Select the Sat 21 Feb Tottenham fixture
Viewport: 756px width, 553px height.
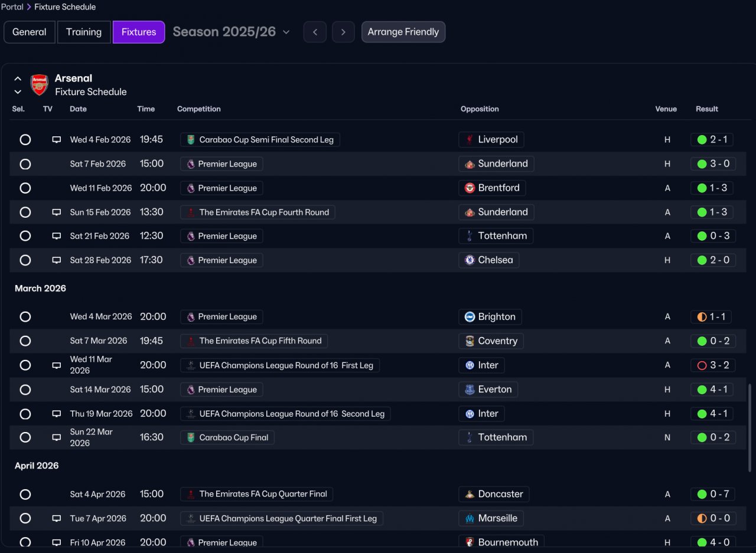(x=25, y=236)
